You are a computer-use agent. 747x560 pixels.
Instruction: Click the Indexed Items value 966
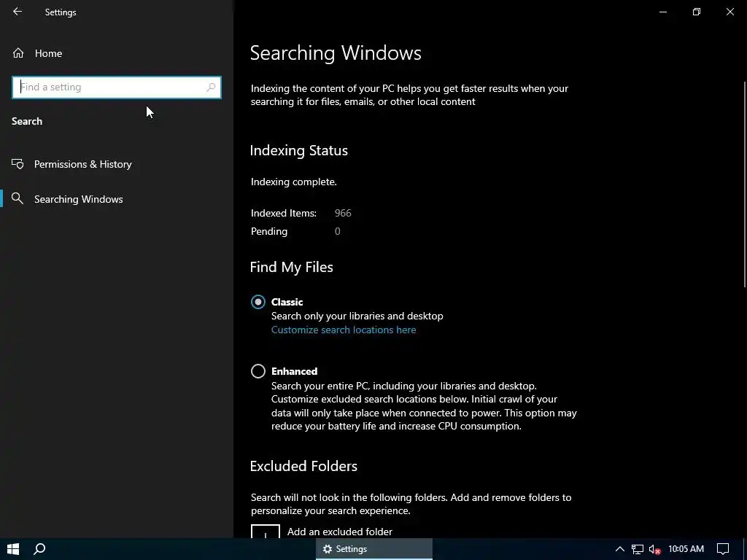(343, 213)
